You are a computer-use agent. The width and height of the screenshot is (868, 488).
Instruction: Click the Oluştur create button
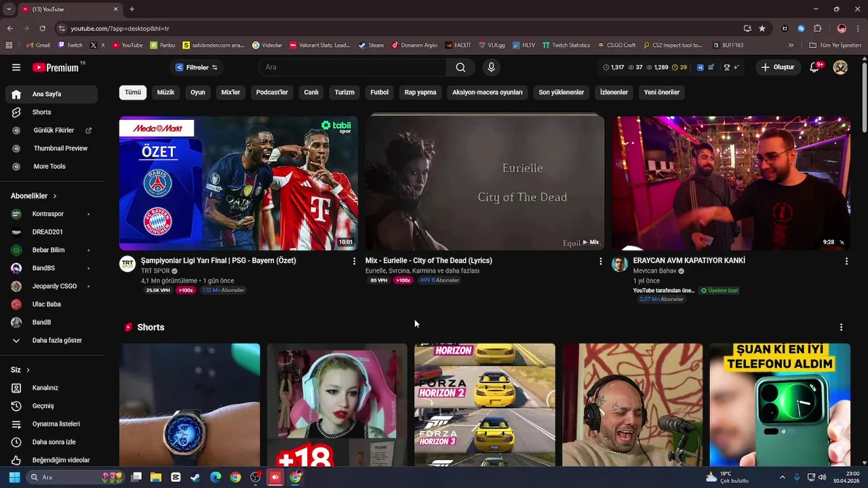[777, 67]
